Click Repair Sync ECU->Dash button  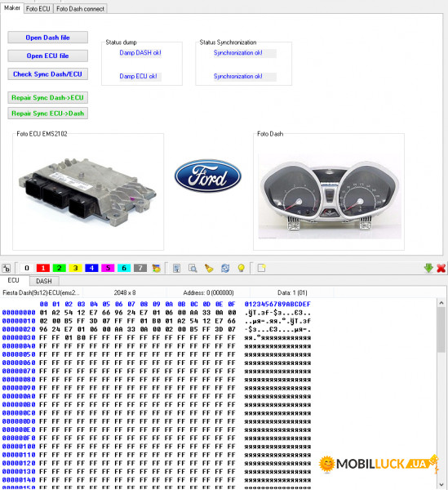[x=48, y=114]
